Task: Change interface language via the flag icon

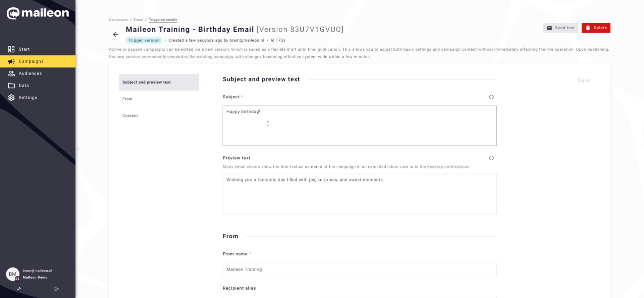Action: coord(17,279)
